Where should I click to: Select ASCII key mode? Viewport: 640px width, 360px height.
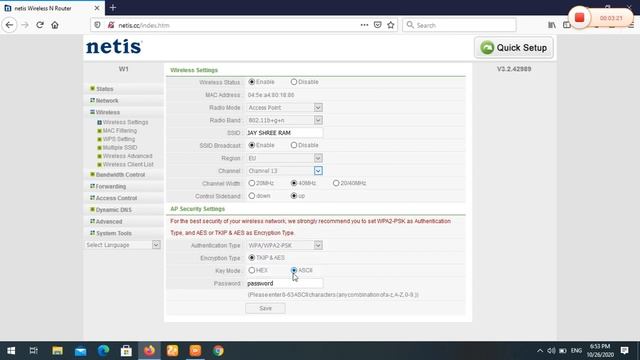(293, 270)
